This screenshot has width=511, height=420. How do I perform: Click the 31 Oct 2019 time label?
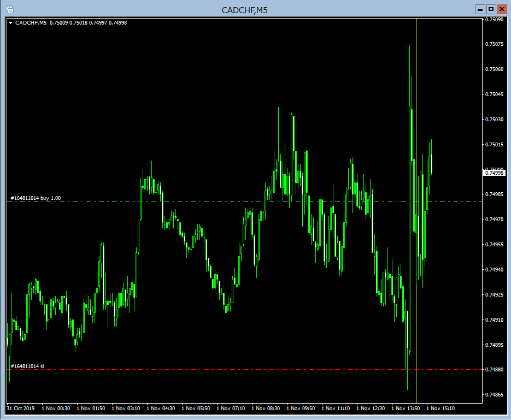tap(21, 409)
